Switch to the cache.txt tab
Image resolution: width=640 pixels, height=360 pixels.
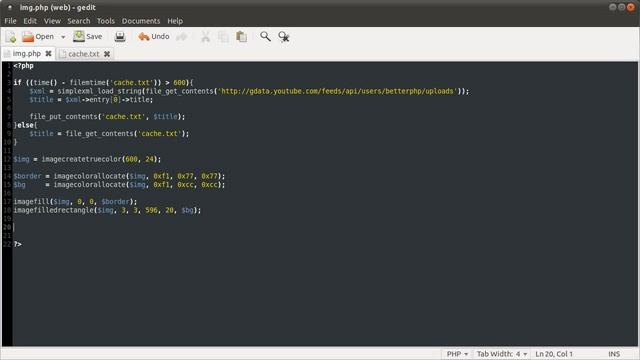[x=83, y=54]
